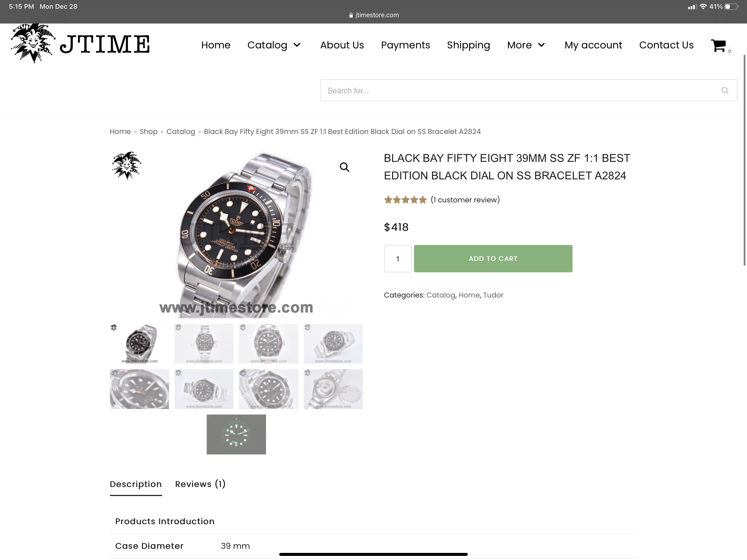Click the 1 customer review link

coord(465,200)
